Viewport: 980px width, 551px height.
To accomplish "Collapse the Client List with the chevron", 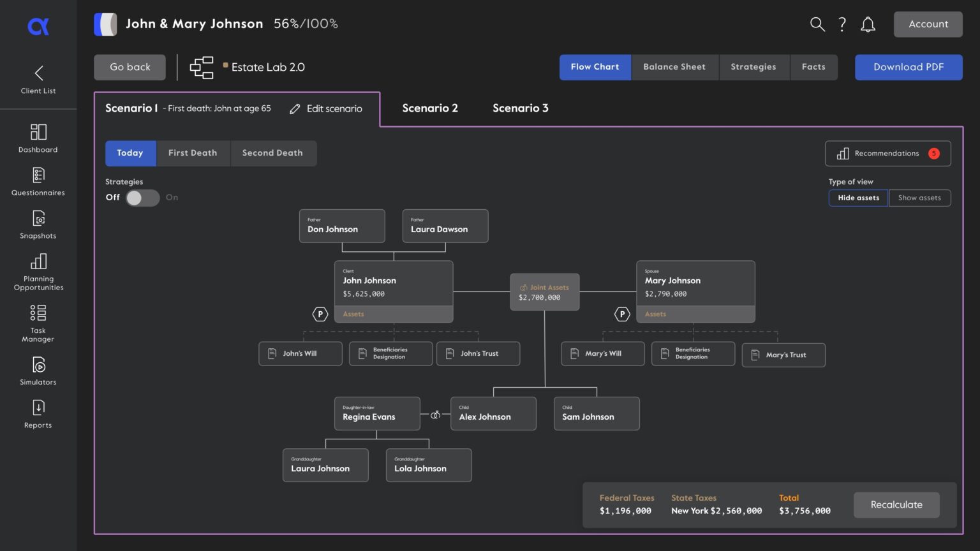I will point(38,73).
